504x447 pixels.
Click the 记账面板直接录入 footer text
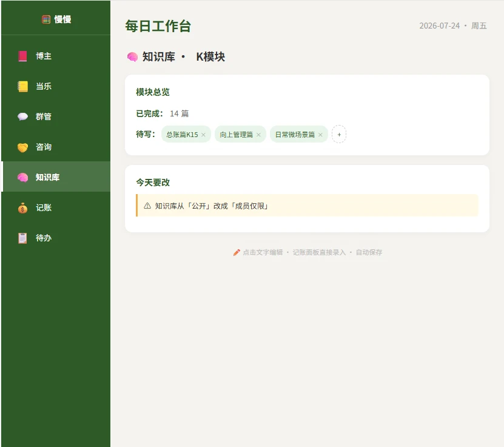click(x=319, y=252)
